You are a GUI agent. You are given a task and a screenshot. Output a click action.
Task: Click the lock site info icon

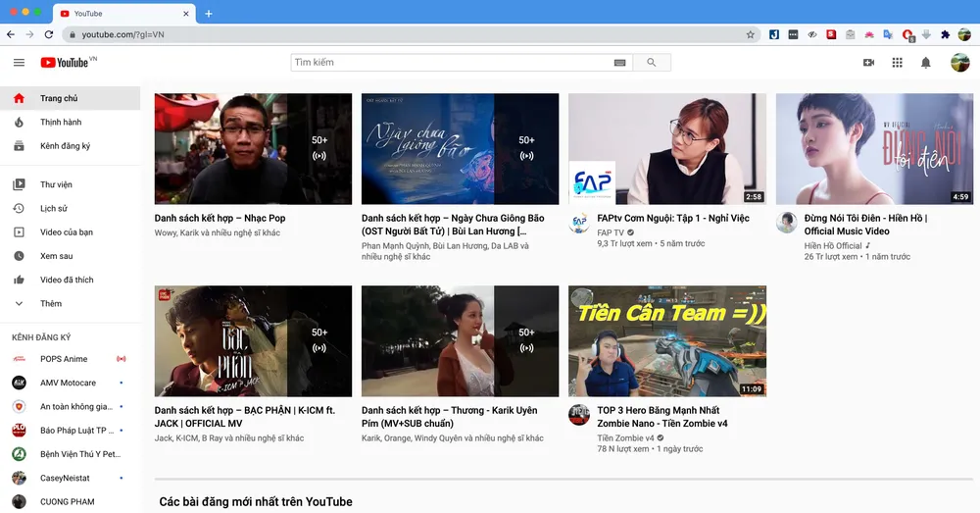(x=73, y=35)
